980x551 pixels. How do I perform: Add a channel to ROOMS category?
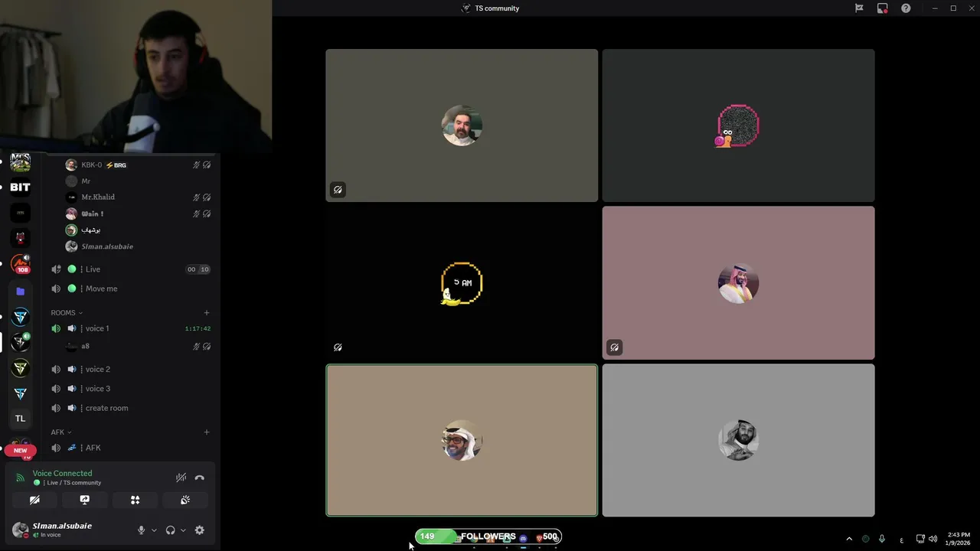[207, 313]
